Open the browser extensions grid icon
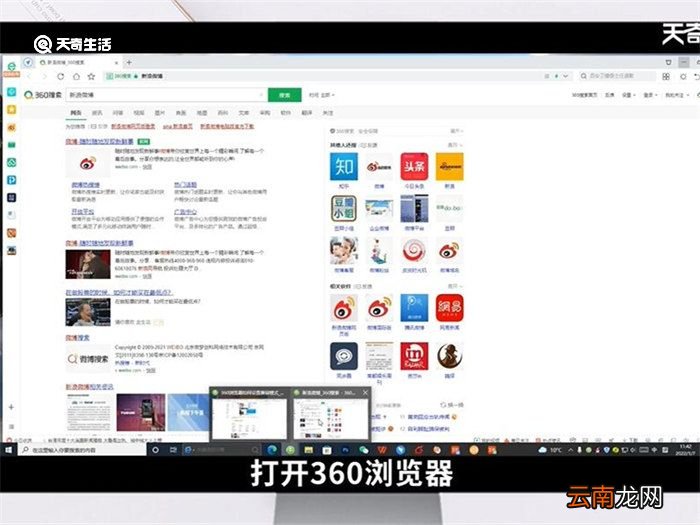 tap(666, 76)
